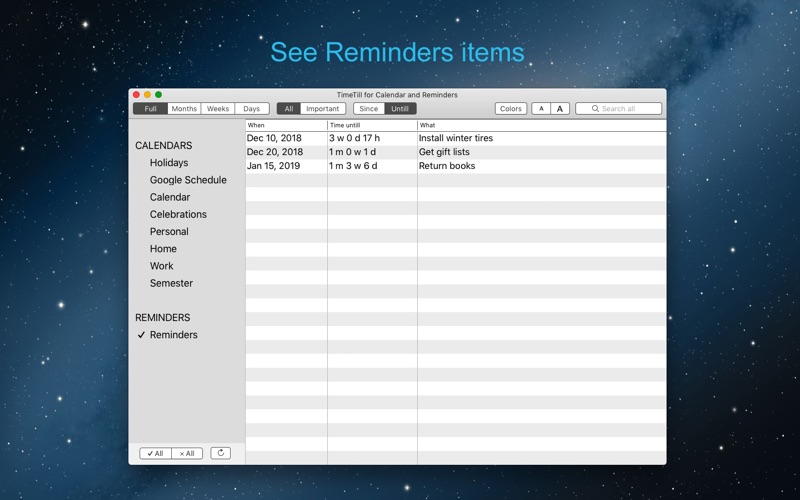Toggle the Celebrations calendar
The height and width of the screenshot is (500, 800).
coord(178,214)
